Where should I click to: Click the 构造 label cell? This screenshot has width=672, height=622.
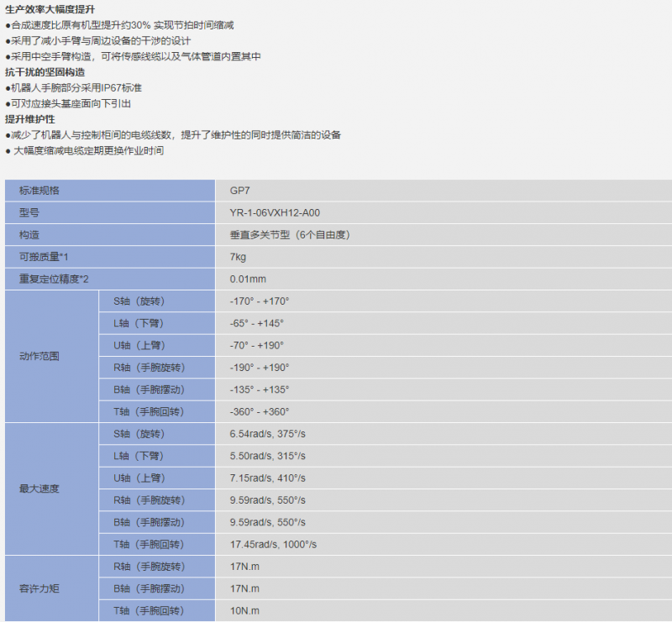pyautogui.click(x=110, y=235)
